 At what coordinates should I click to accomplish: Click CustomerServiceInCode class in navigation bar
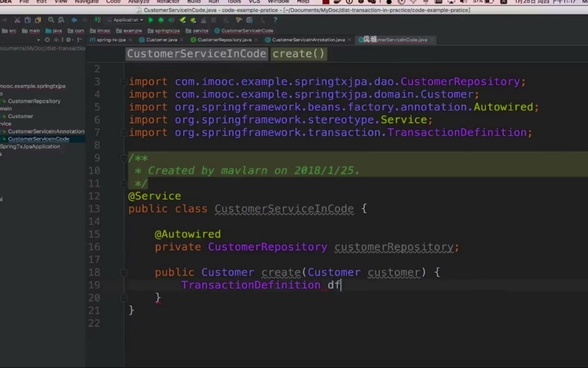coord(244,31)
